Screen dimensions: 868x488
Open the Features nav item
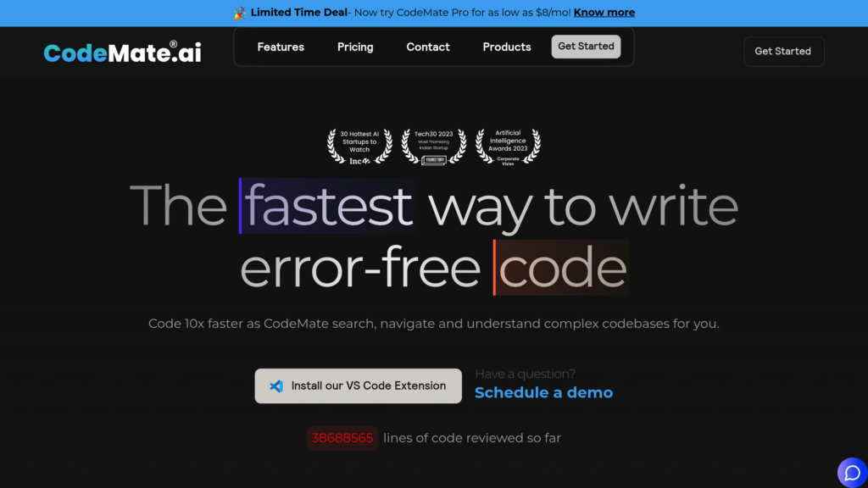coord(281,47)
